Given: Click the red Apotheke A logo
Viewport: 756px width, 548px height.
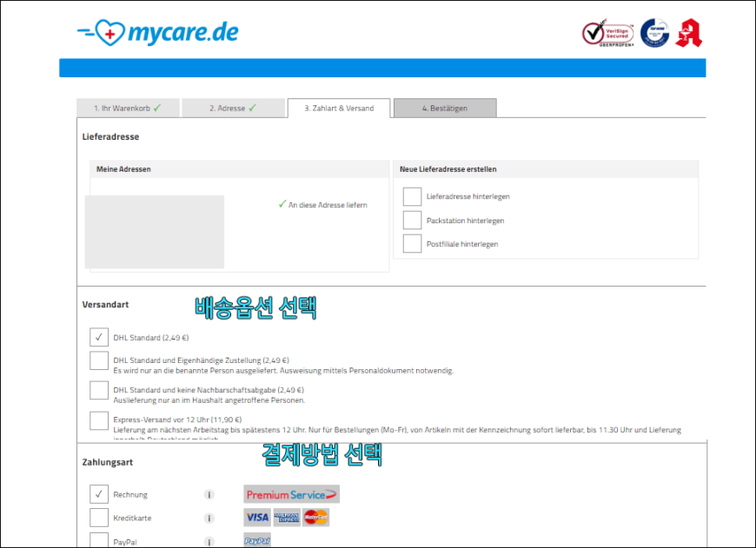Looking at the screenshot, I should (x=688, y=33).
